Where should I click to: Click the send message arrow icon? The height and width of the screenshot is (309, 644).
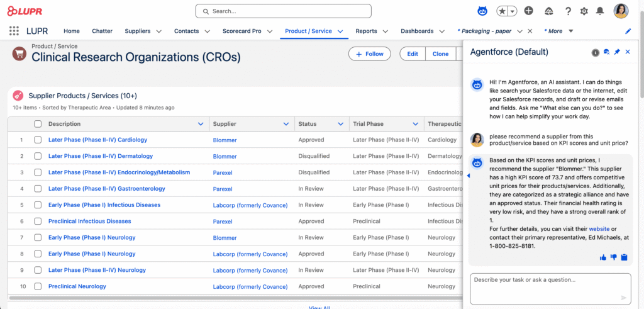pos(624,298)
